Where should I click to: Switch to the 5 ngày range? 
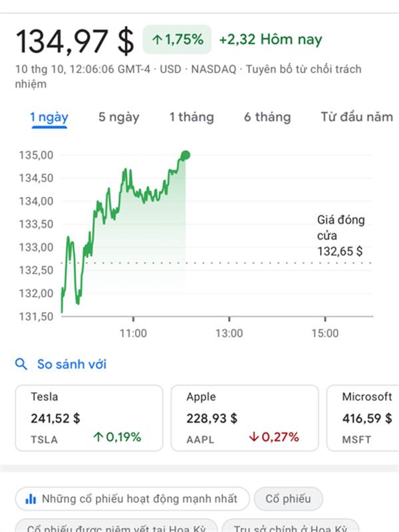(119, 118)
